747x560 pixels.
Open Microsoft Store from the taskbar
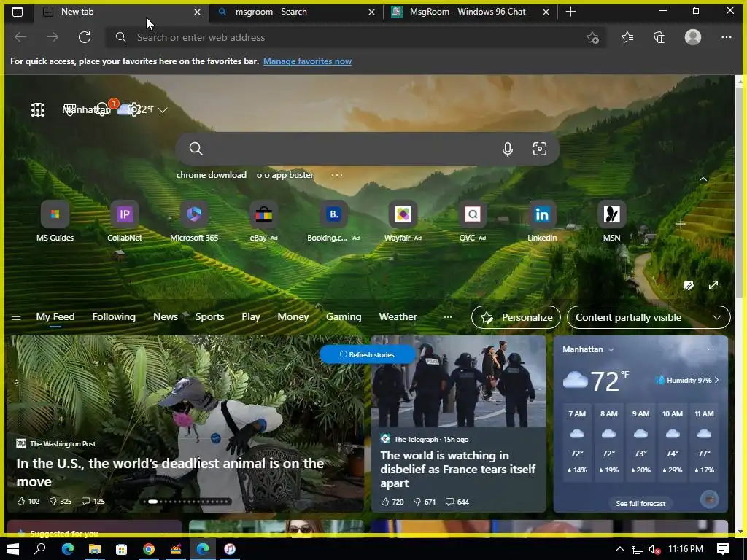click(x=122, y=549)
